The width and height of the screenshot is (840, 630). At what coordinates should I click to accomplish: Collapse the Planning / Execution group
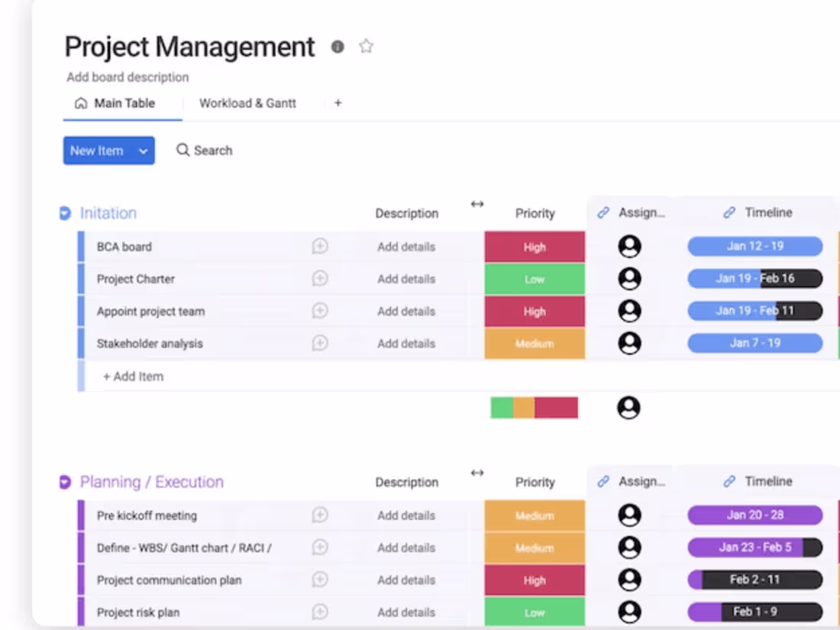pyautogui.click(x=65, y=481)
